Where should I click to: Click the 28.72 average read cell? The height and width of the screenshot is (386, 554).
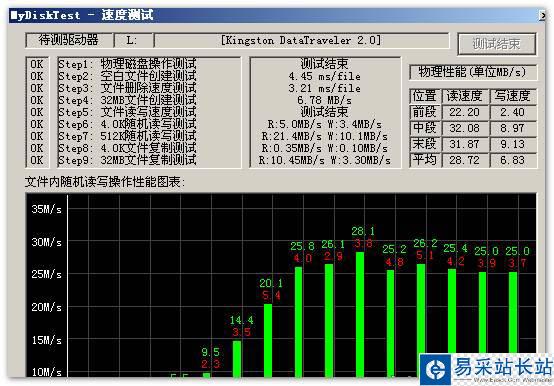(x=465, y=160)
